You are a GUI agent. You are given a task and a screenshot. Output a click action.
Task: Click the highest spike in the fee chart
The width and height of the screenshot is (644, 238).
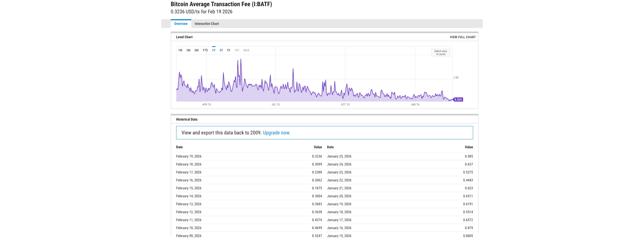pyautogui.click(x=241, y=59)
